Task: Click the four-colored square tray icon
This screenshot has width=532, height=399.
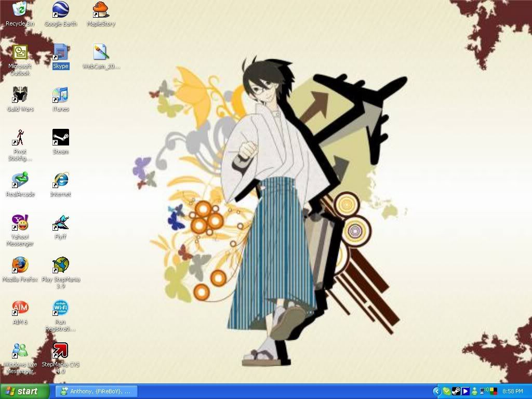Action: pyautogui.click(x=493, y=392)
